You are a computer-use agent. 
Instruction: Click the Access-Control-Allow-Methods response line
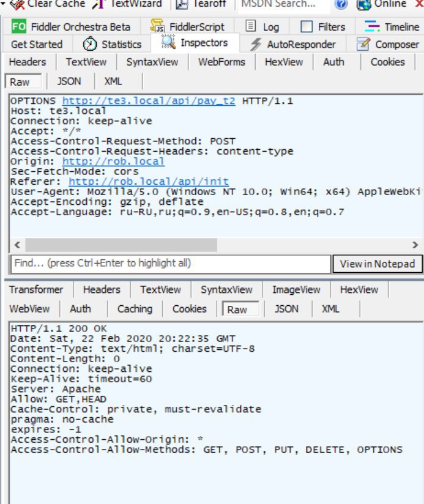(x=206, y=450)
